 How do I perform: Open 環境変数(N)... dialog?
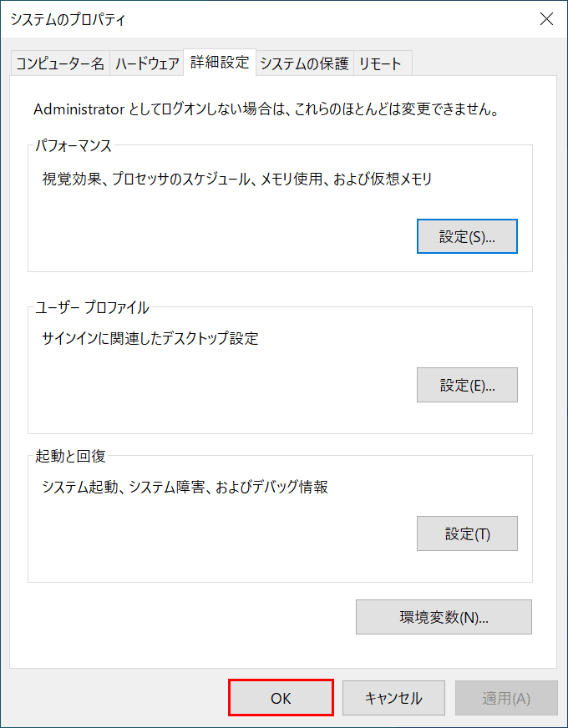point(444,617)
